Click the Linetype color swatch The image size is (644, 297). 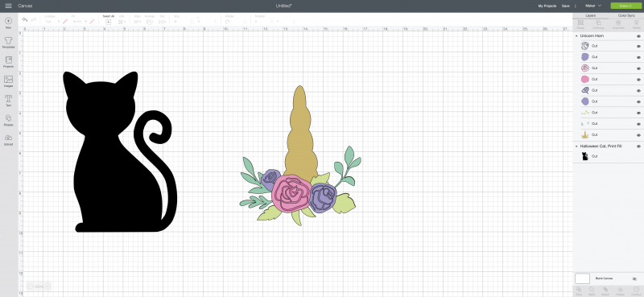65,22
